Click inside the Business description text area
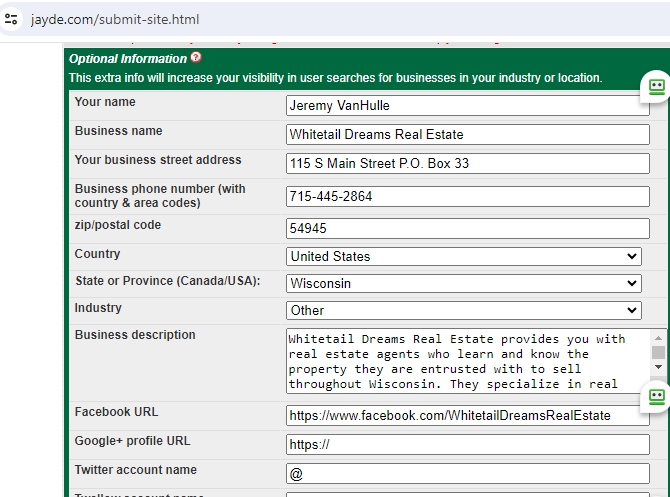This screenshot has width=670, height=497. pos(467,360)
